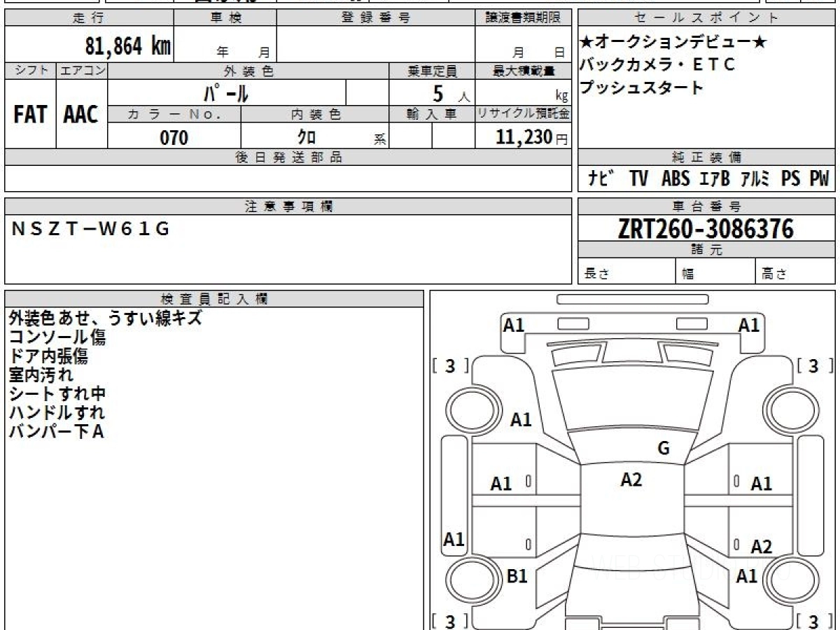The height and width of the screenshot is (630, 840).
Task: Select the 後日発送部品 header
Action: tap(288, 157)
